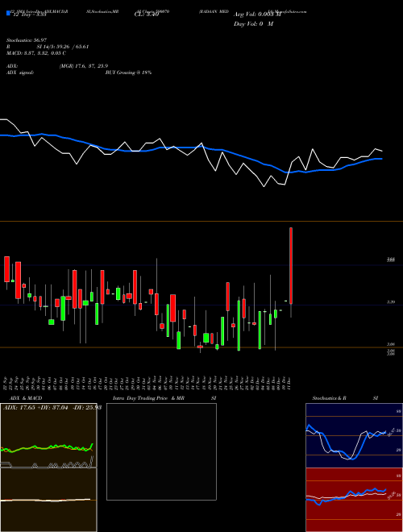Click the 'BUY Growing @ 18%' signal text
The height and width of the screenshot is (532, 403).
(x=128, y=73)
